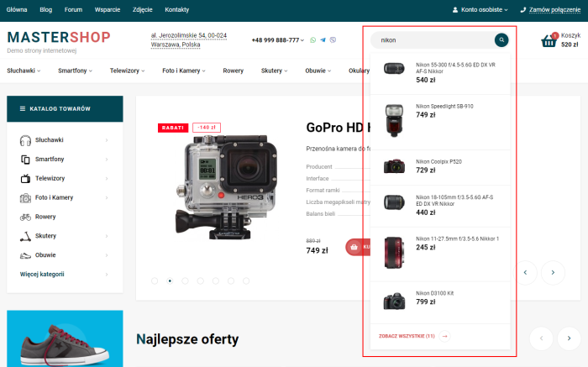Open Nikon Speedlight SB-910 search result

(x=440, y=122)
